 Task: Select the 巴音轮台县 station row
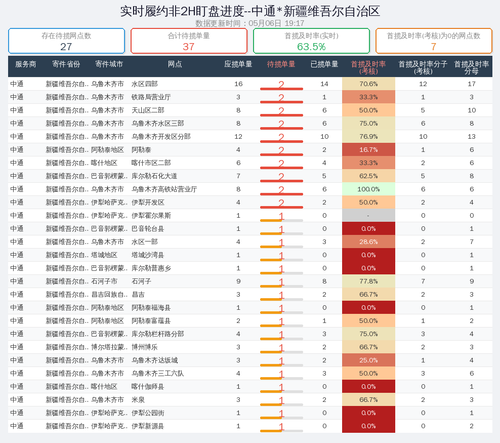point(250,229)
